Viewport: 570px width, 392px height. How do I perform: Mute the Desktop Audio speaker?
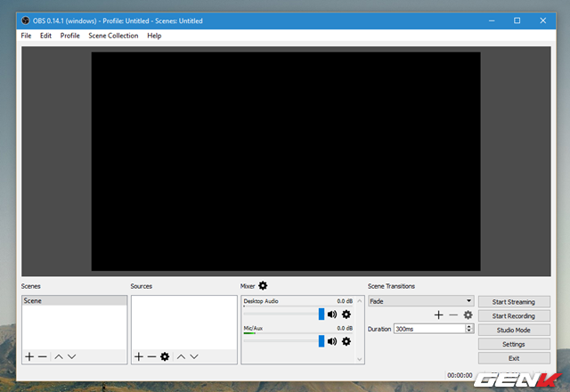point(332,314)
